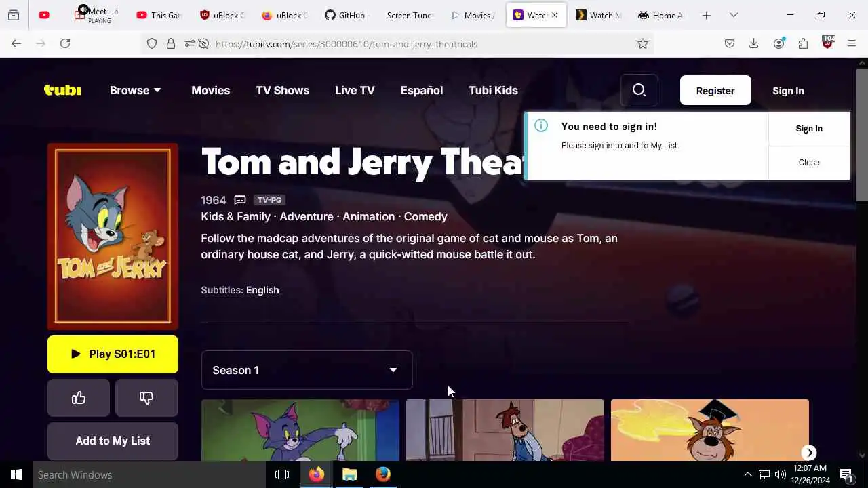Switch to the Home A tab
The image size is (868, 488).
click(662, 15)
